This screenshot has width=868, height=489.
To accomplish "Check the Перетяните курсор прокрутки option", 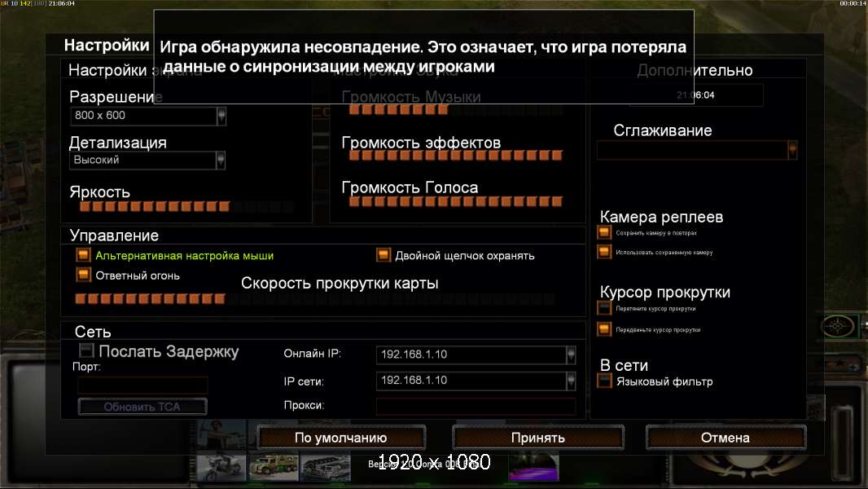I will 604,308.
